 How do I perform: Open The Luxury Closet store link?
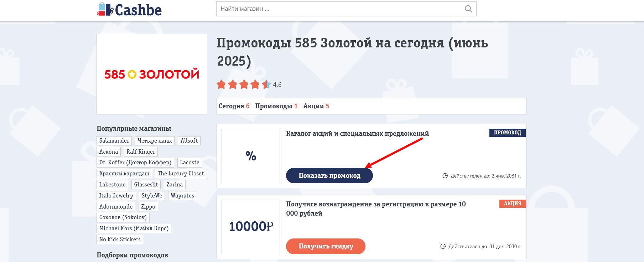click(x=181, y=174)
